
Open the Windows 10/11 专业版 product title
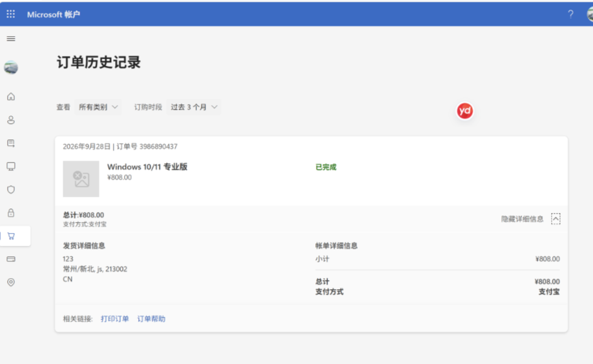click(147, 167)
